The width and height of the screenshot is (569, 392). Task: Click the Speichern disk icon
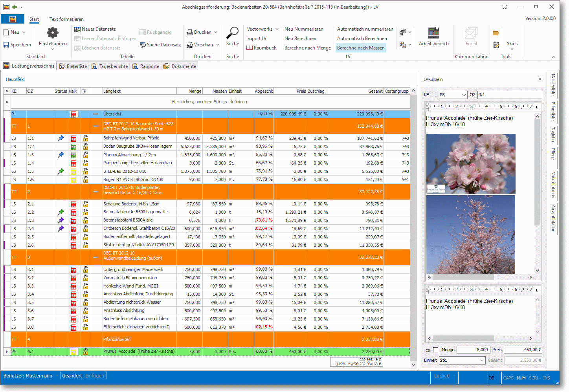pyautogui.click(x=6, y=45)
